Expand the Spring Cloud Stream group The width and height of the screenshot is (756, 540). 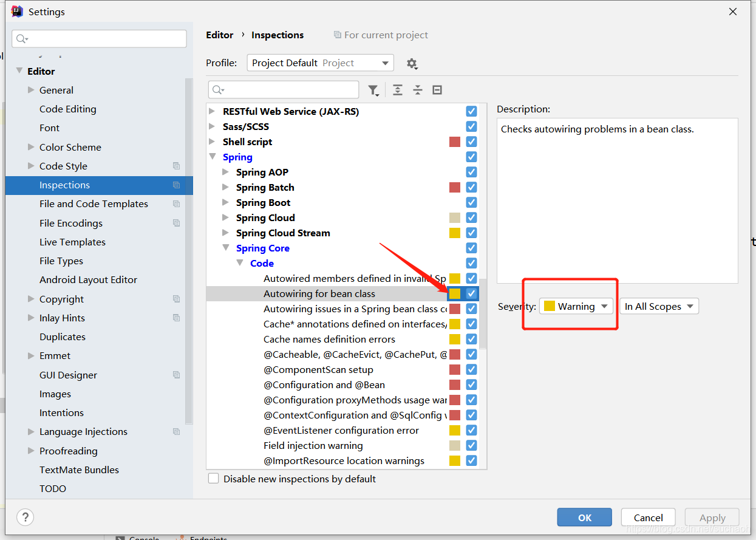pos(225,233)
